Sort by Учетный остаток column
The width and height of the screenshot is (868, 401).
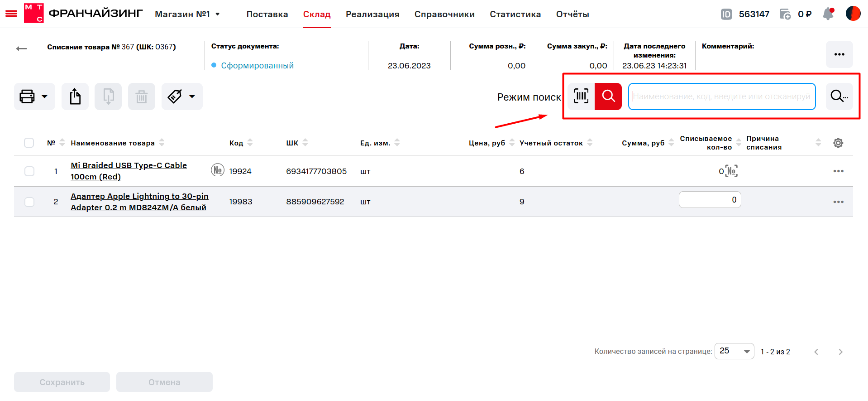point(590,143)
